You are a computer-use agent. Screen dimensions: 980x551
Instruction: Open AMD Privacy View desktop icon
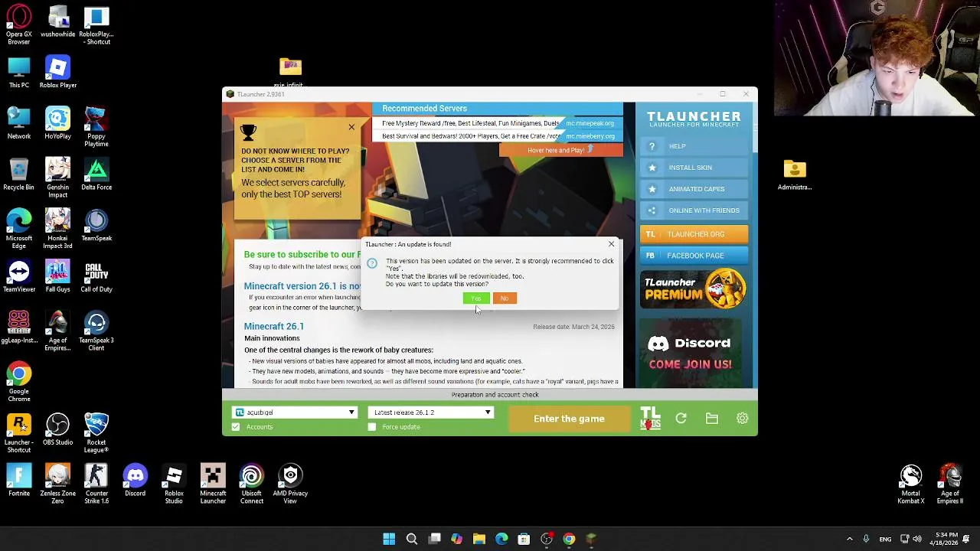(x=290, y=484)
